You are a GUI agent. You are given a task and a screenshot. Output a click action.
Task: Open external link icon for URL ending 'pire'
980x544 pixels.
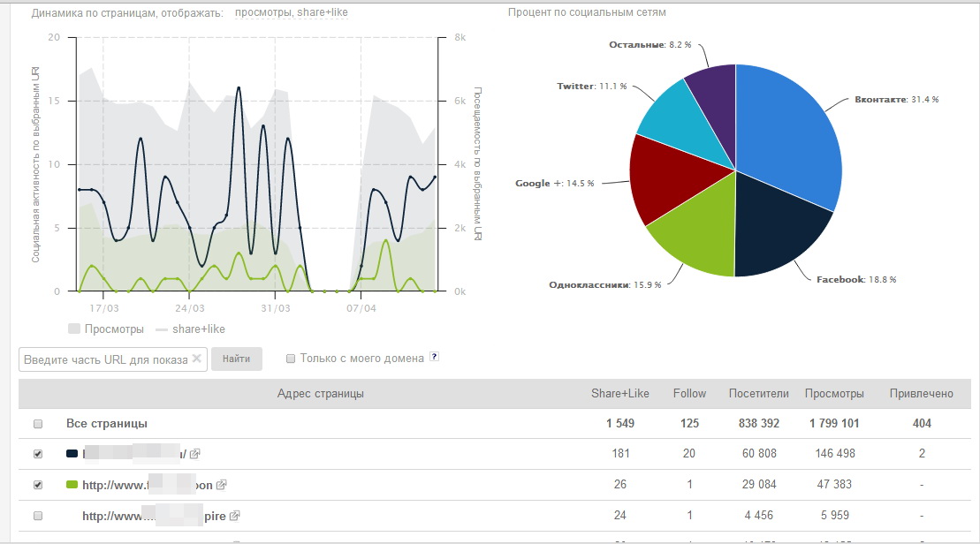[236, 516]
